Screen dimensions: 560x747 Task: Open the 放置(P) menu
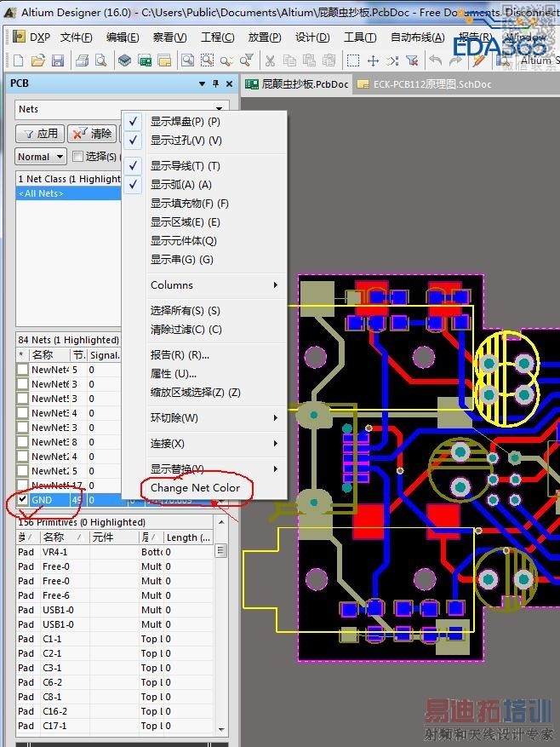(x=265, y=37)
